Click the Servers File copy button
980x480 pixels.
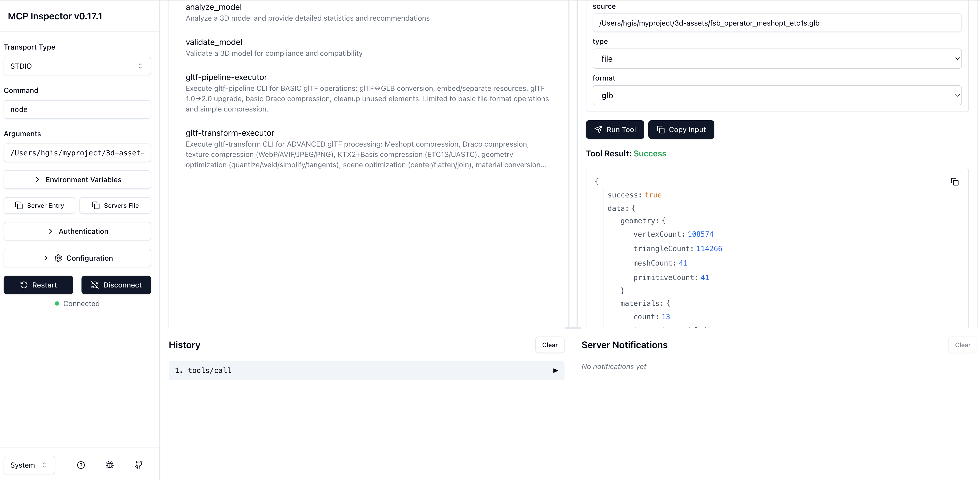pyautogui.click(x=115, y=206)
